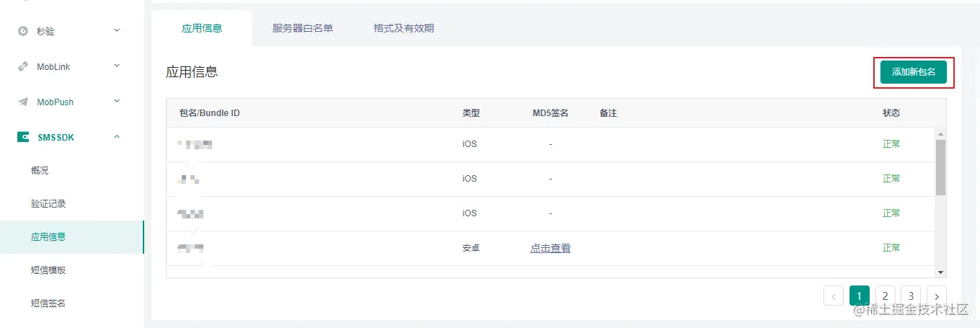Viewport: 980px width, 328px height.
Task: Switch to the 服务器白名单 tab
Action: (x=302, y=29)
